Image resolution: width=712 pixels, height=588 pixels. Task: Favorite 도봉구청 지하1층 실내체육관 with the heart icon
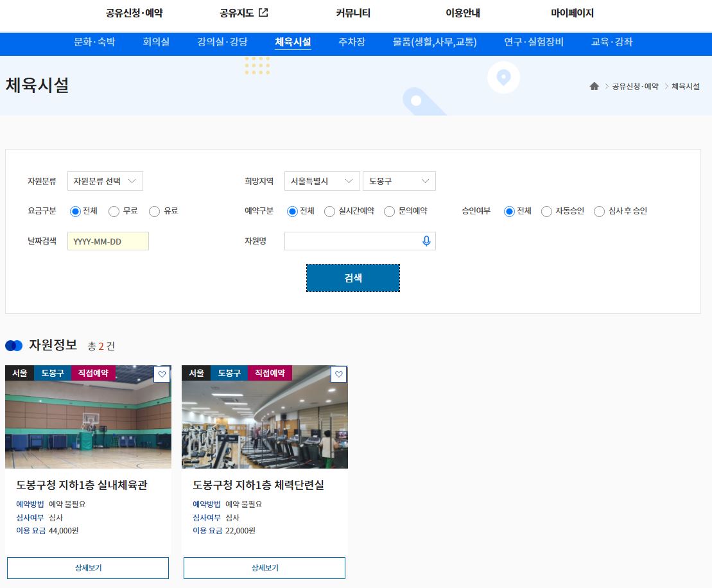[162, 374]
